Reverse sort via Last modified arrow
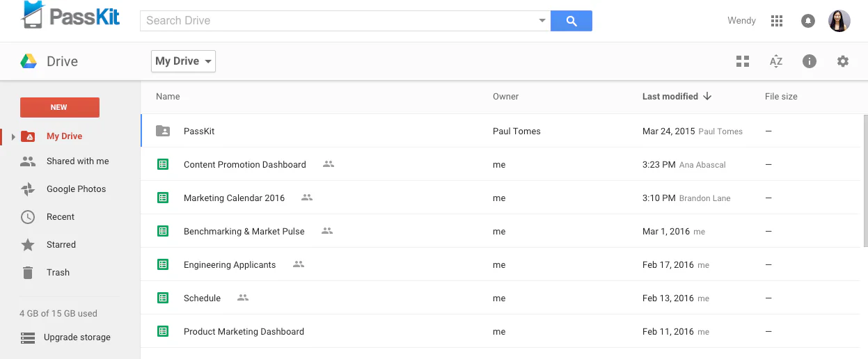 click(707, 96)
